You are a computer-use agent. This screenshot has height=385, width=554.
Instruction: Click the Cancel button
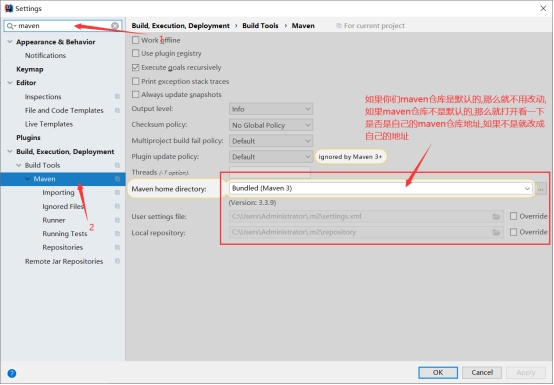pyautogui.click(x=482, y=372)
